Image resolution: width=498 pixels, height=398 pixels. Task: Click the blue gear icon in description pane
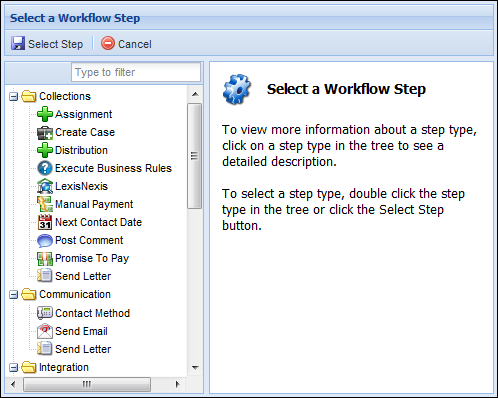tap(237, 89)
